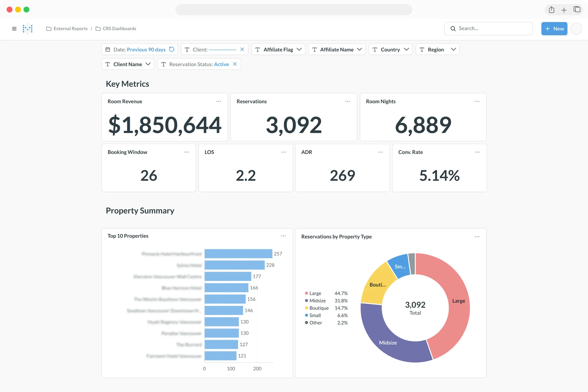Open the Room Revenue card ellipsis menu
The width and height of the screenshot is (588, 392).
tap(218, 101)
